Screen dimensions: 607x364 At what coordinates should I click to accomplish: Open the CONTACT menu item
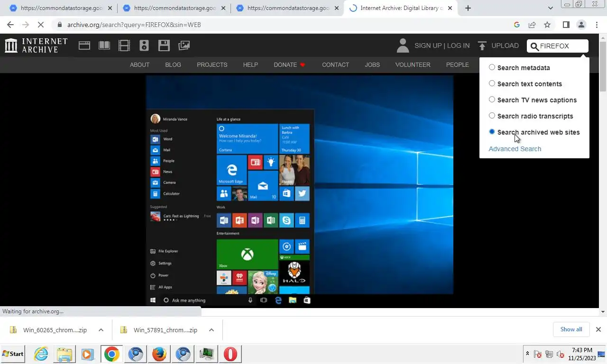pyautogui.click(x=335, y=65)
